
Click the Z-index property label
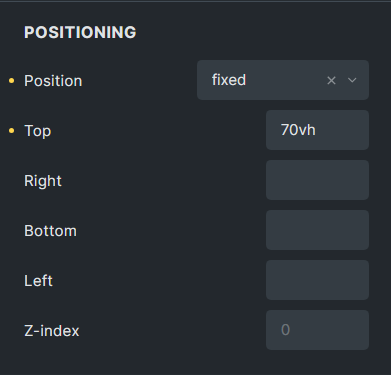(52, 331)
